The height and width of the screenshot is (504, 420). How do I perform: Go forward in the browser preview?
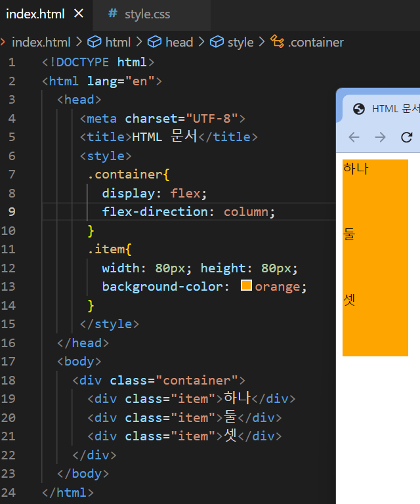coord(380,137)
